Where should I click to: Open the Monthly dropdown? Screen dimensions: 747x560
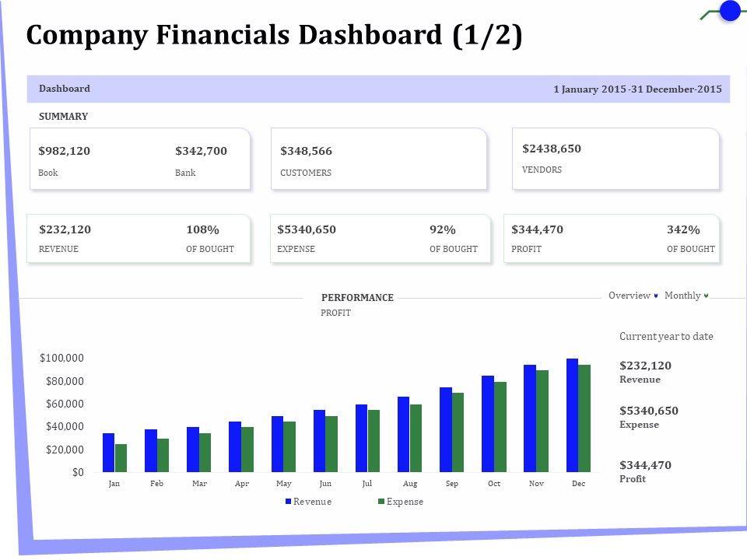pos(686,296)
